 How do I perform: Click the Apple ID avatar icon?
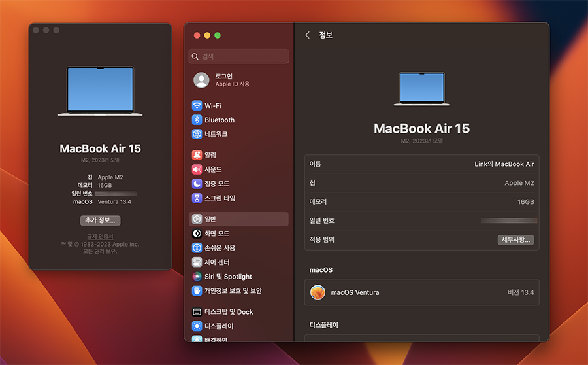pos(201,80)
